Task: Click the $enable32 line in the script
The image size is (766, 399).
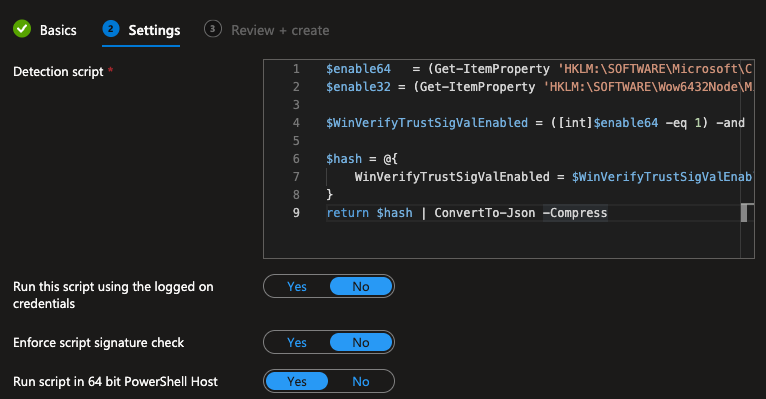Action: tap(539, 87)
